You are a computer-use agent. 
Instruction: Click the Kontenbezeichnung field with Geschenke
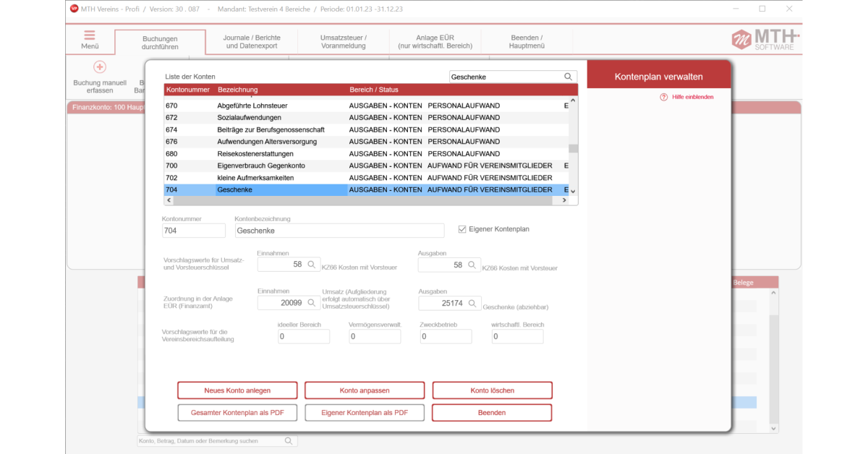pyautogui.click(x=339, y=231)
